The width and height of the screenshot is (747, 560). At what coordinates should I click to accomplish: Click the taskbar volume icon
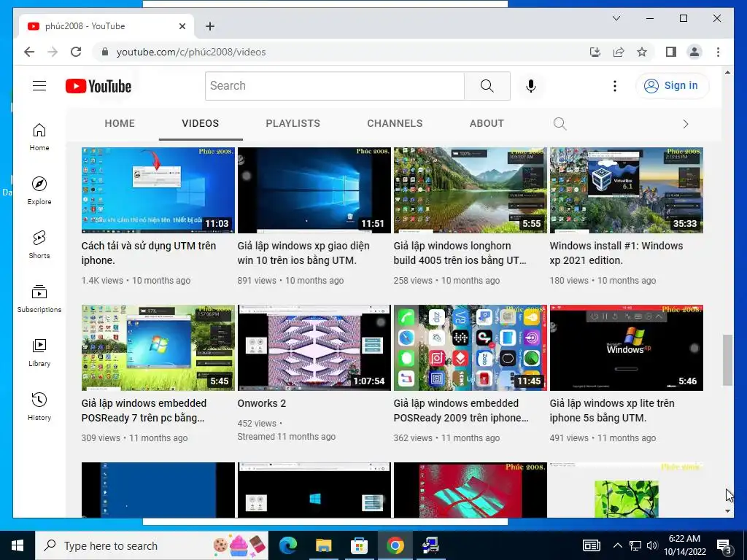click(x=652, y=545)
